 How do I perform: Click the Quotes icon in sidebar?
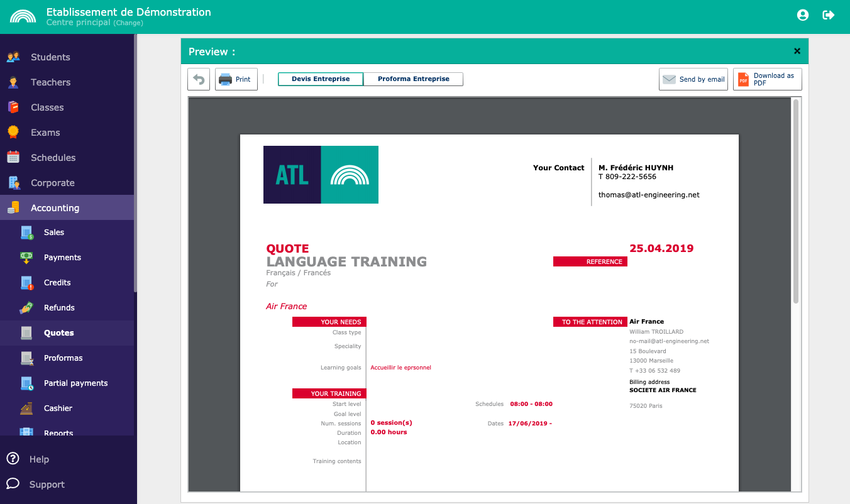pyautogui.click(x=26, y=333)
